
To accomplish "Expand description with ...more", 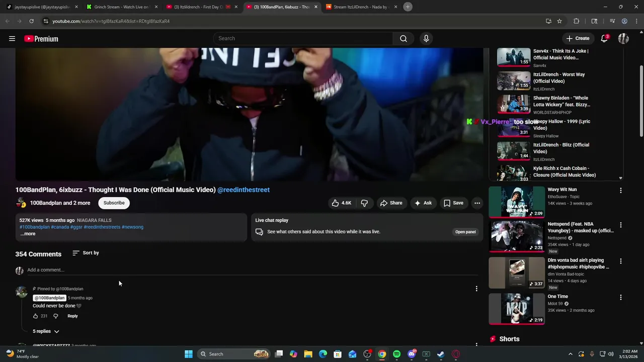I will [28, 234].
